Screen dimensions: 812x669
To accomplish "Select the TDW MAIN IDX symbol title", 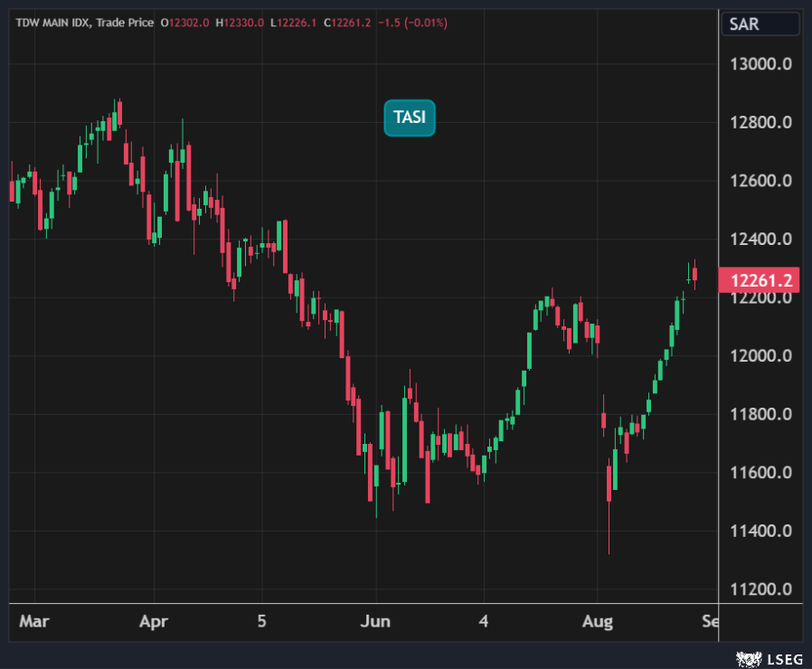I will pos(54,22).
